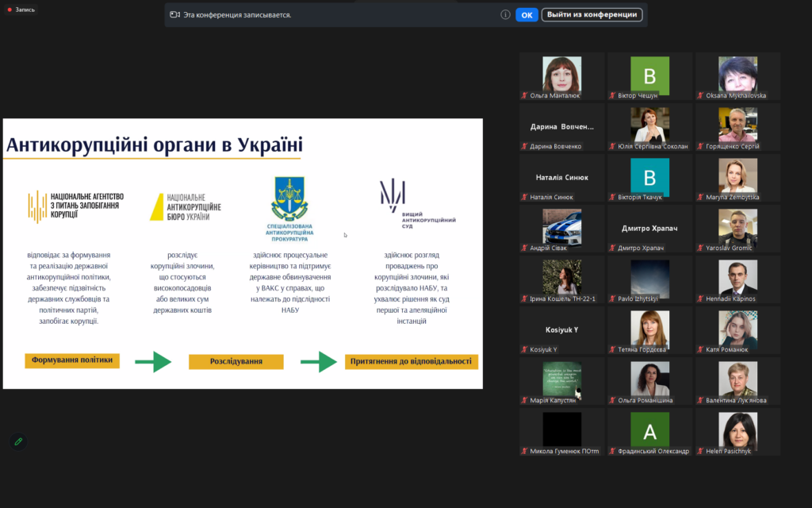Screen dimensions: 812x508
Task: Select Віктор Чешун's green B avatar tile
Action: click(x=649, y=76)
